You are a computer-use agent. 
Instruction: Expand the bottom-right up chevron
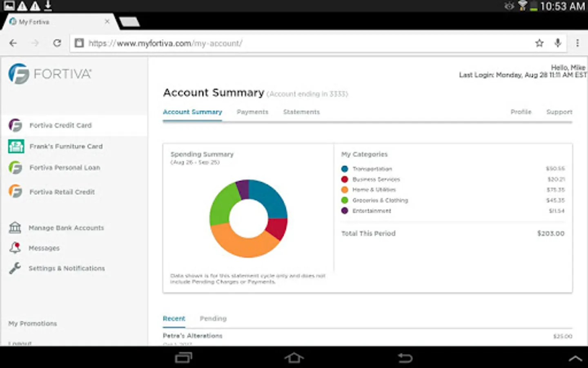(575, 359)
